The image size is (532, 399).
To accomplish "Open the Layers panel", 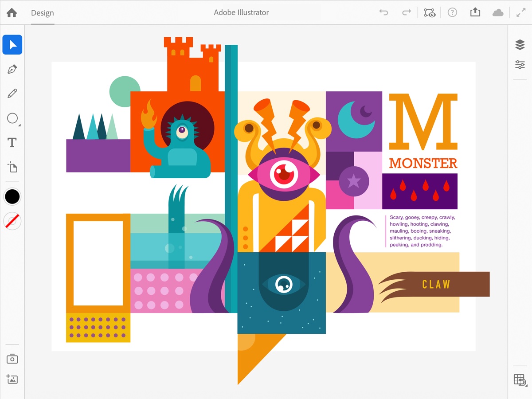I will tap(520, 44).
